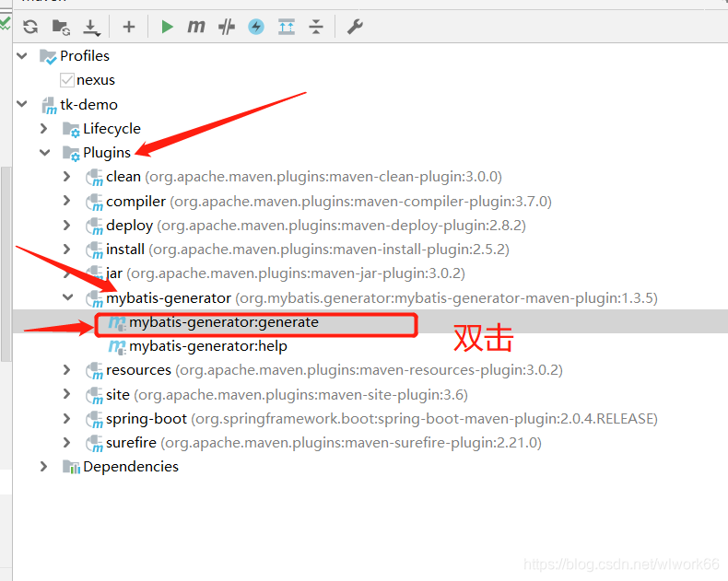Viewport: 728px width, 581px height.
Task: Open Execute Maven Goal 'm' icon
Action: coord(196,27)
